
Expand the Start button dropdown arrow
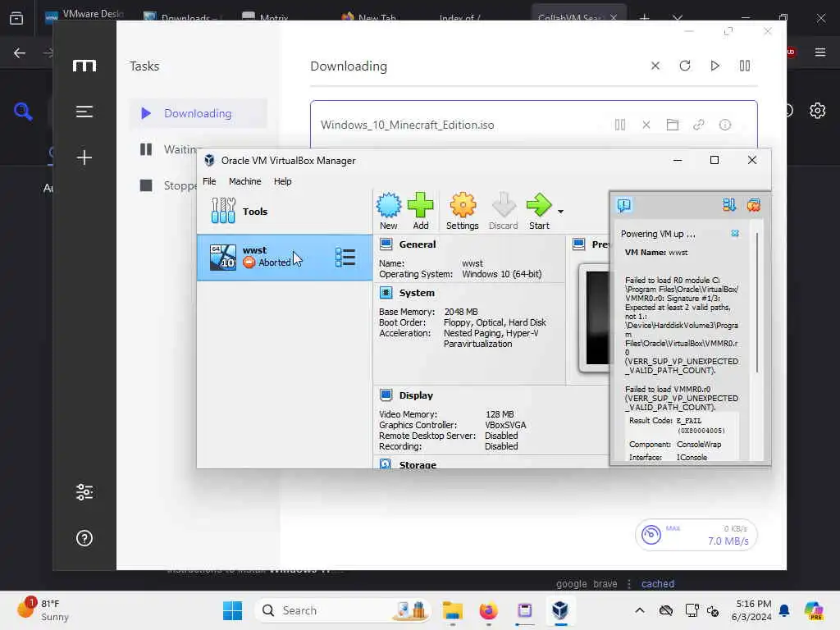coord(560,212)
